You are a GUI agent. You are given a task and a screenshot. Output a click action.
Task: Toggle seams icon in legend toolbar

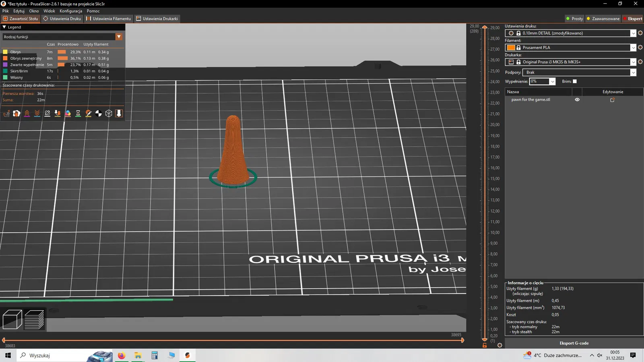47,113
